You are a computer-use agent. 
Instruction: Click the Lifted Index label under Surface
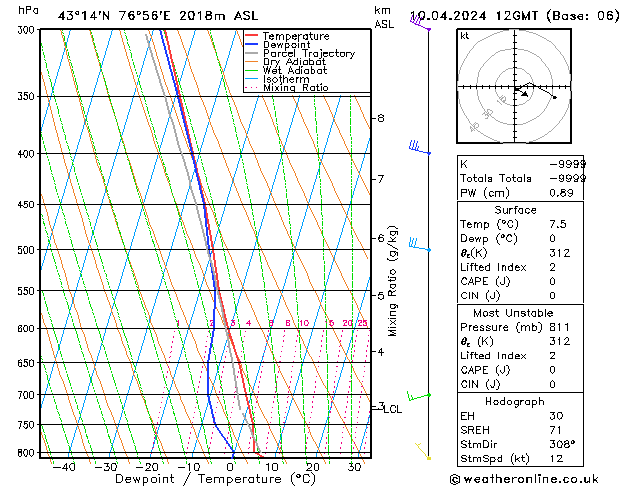click(x=493, y=267)
